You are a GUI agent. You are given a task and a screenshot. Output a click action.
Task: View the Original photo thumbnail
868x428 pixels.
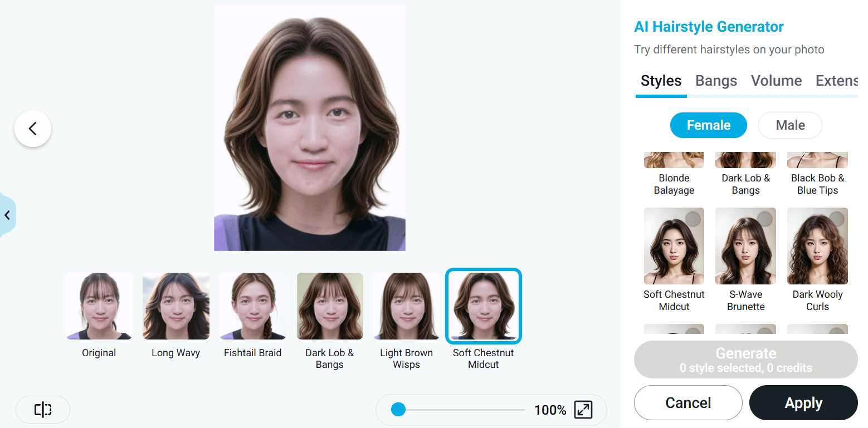[x=99, y=307]
